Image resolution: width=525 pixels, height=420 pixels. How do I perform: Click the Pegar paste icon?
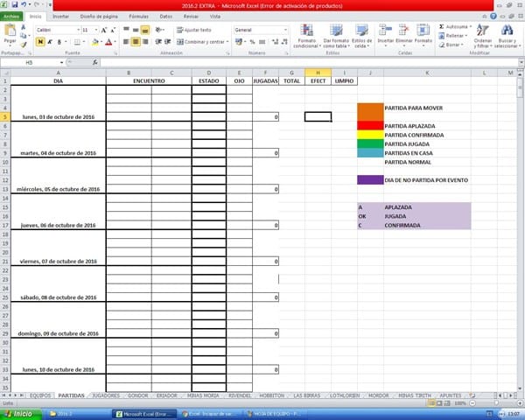[10, 31]
